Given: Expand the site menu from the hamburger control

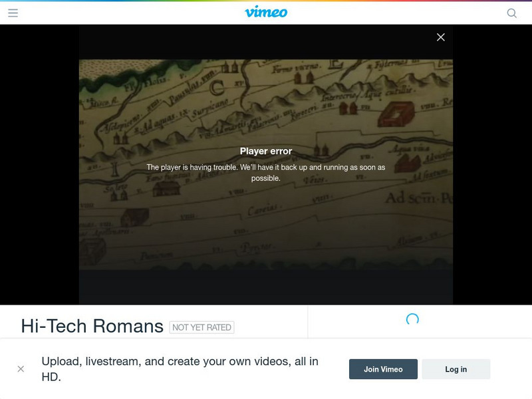Looking at the screenshot, I should [x=12, y=11].
